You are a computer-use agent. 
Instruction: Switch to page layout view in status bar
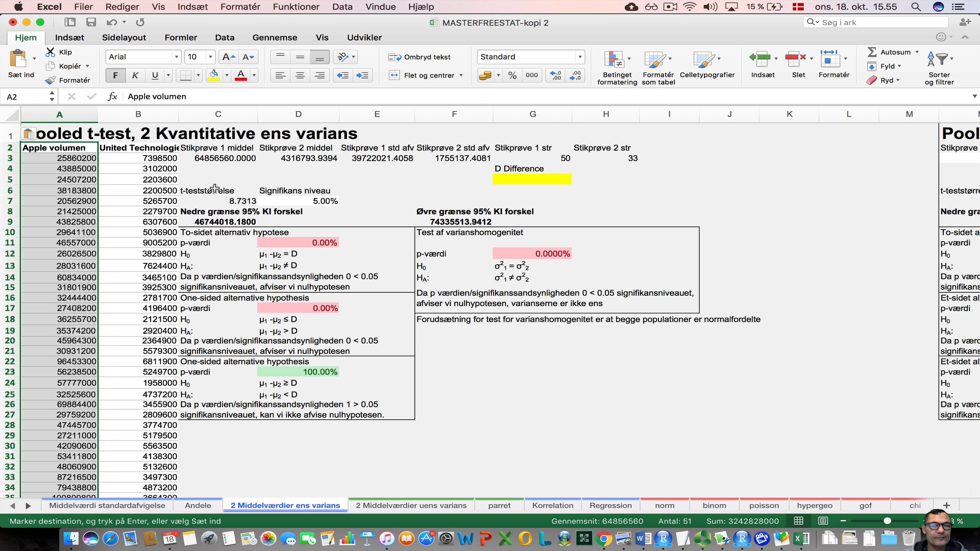coord(823,521)
